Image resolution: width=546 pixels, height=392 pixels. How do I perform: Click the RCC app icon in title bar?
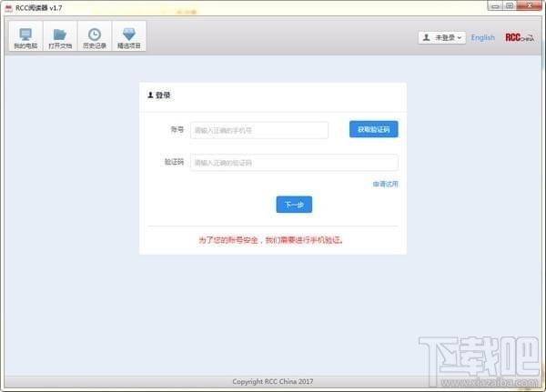tap(9, 8)
